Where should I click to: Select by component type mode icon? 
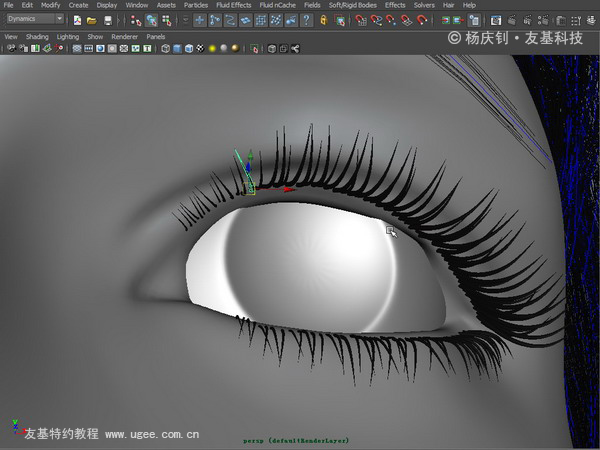(x=166, y=20)
